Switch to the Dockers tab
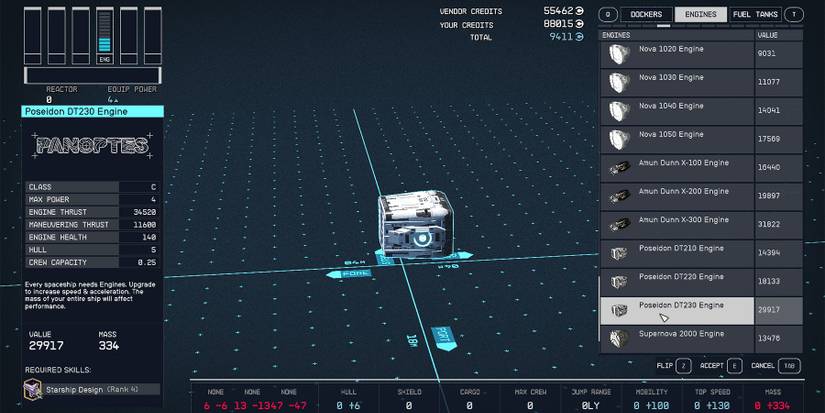 point(645,15)
